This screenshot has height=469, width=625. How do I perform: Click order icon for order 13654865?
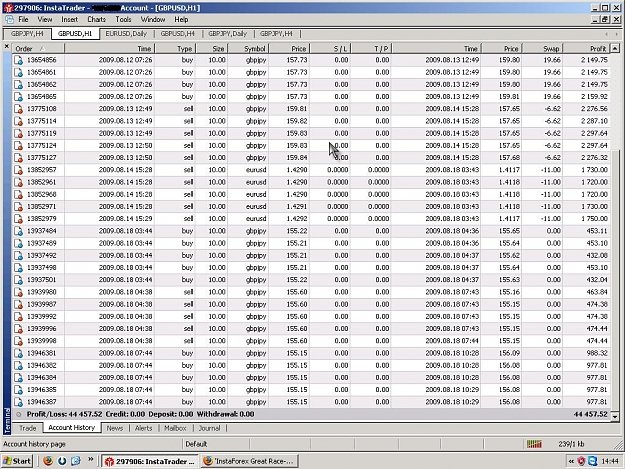[x=18, y=97]
